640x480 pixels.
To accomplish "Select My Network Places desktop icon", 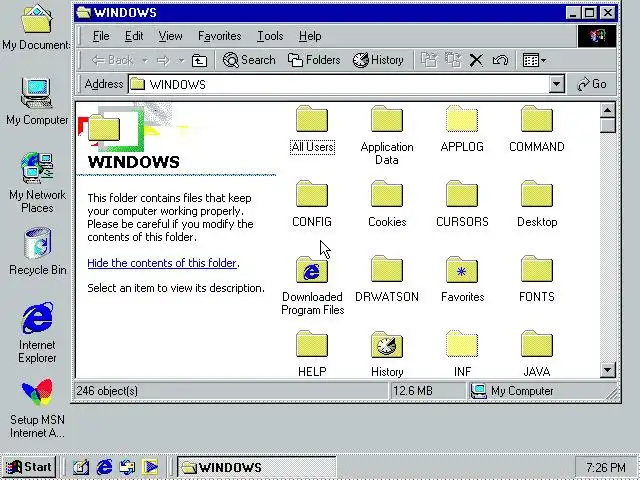I will [37, 183].
